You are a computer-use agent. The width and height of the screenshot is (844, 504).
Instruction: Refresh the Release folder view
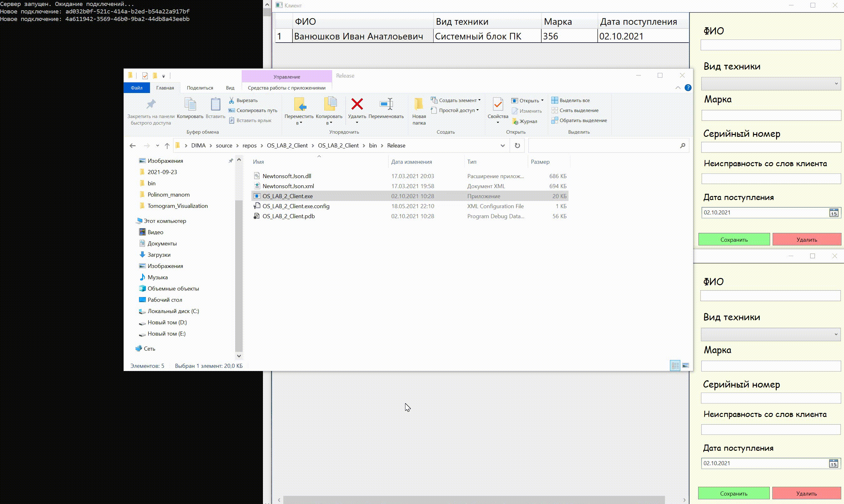tap(517, 145)
